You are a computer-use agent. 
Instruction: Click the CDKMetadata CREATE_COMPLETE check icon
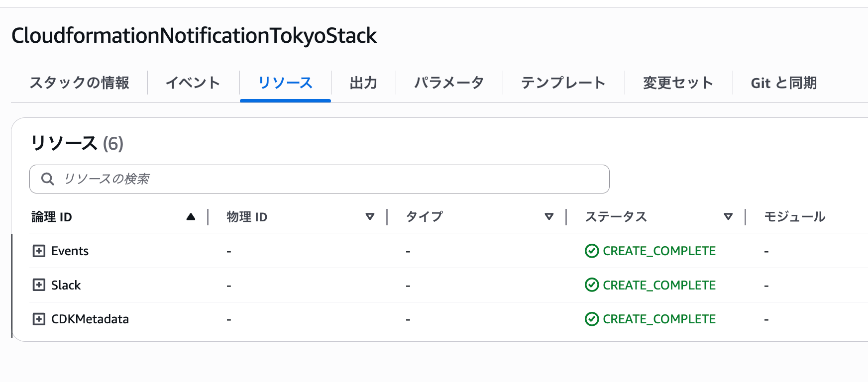tap(592, 319)
